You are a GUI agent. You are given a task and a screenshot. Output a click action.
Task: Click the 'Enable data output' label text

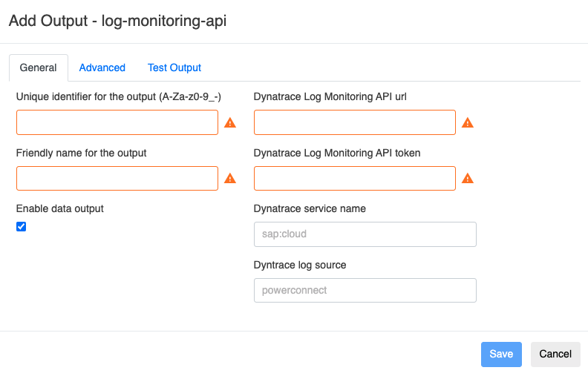pos(60,208)
